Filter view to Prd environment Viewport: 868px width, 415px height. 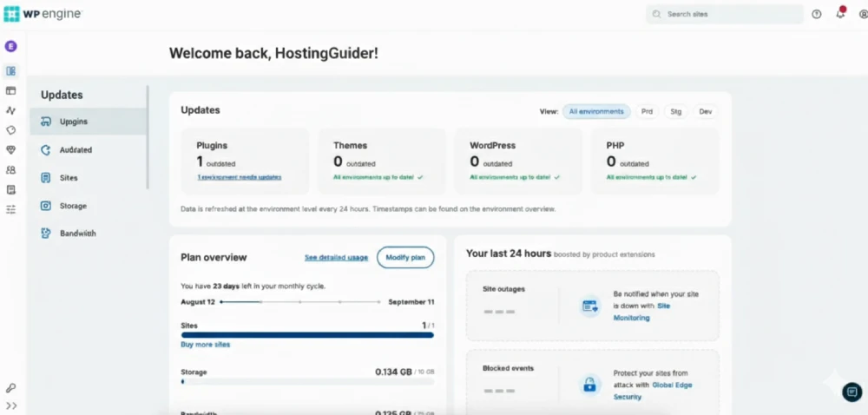click(647, 112)
